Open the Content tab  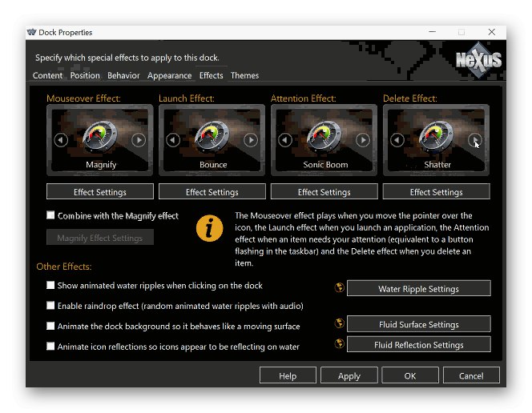coord(47,75)
